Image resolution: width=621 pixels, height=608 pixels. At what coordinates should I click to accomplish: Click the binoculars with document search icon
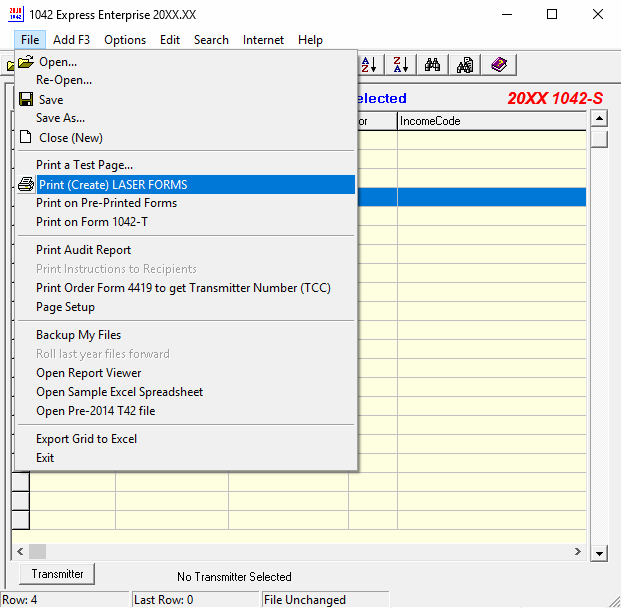[465, 65]
